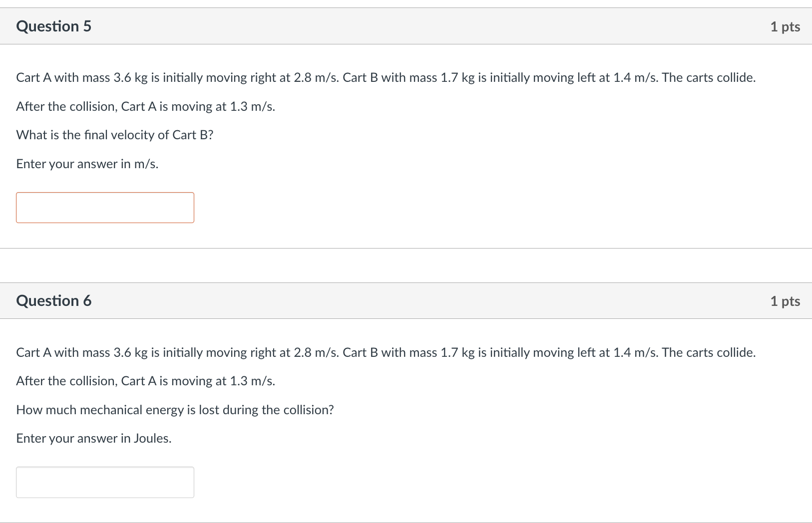812x523 pixels.
Task: Click the 'How much mechanical energy is lost' line
Action: click(175, 409)
